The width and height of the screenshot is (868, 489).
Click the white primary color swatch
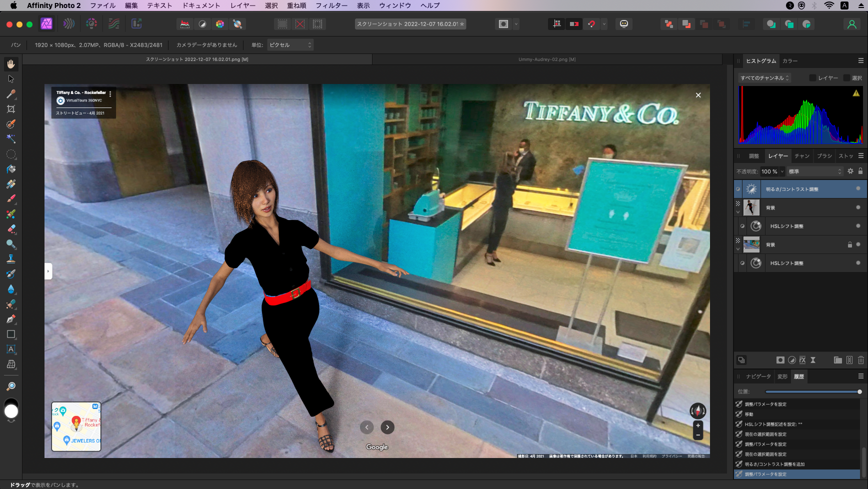pos(11,411)
